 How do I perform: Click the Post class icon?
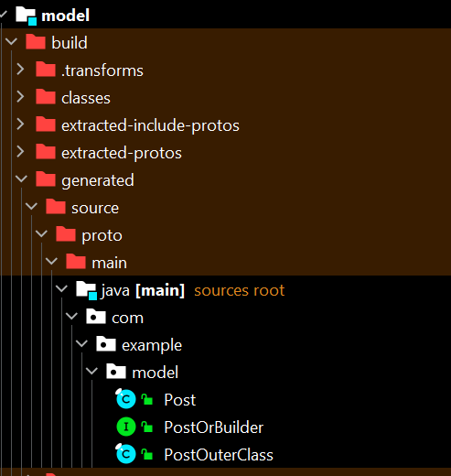click(125, 399)
